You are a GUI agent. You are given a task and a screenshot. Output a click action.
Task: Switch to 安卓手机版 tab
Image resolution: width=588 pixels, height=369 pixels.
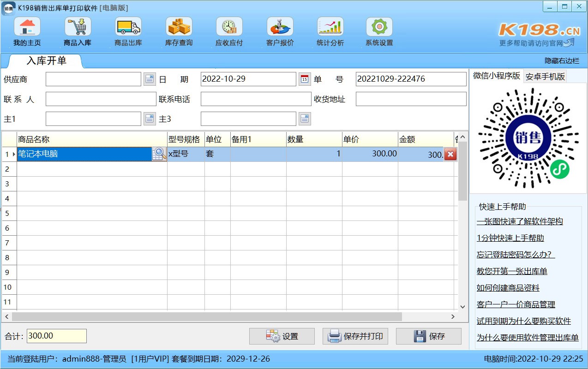(x=545, y=77)
